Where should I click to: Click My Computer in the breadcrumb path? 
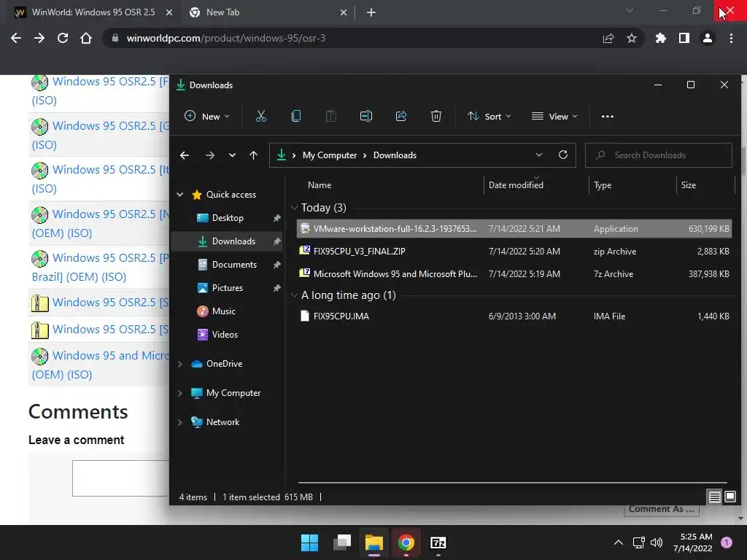[x=330, y=155]
